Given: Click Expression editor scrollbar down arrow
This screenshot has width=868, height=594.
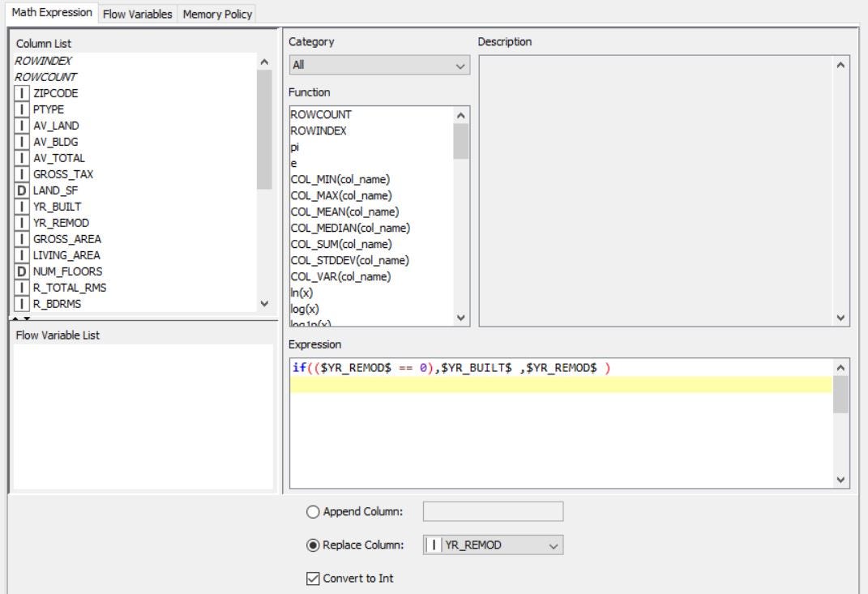Looking at the screenshot, I should [x=840, y=480].
